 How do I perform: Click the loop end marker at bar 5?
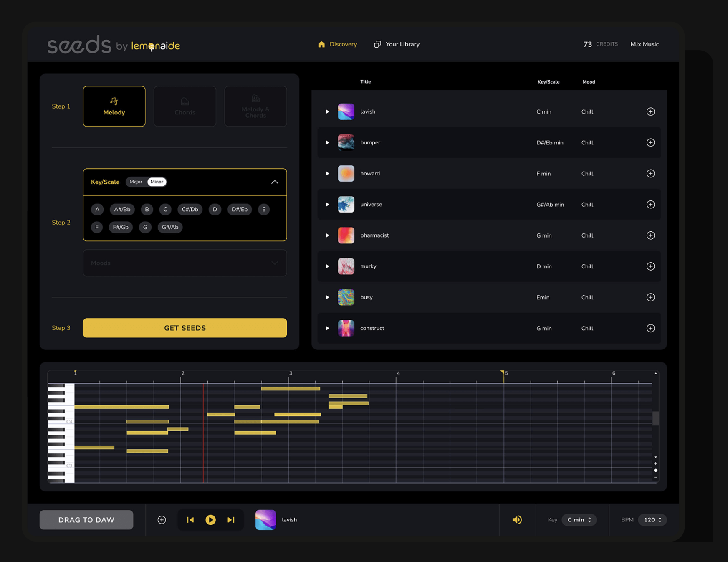click(502, 372)
